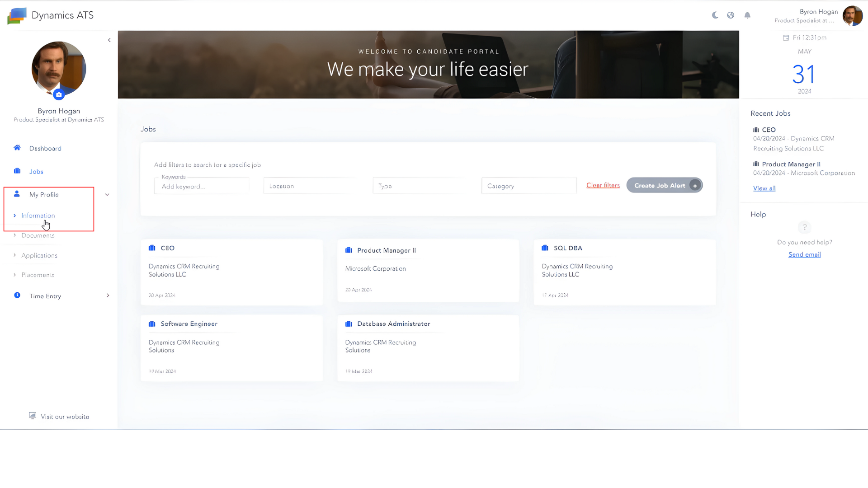The image size is (868, 488).
Task: Click Byron Hogan name in top bar
Action: point(819,12)
